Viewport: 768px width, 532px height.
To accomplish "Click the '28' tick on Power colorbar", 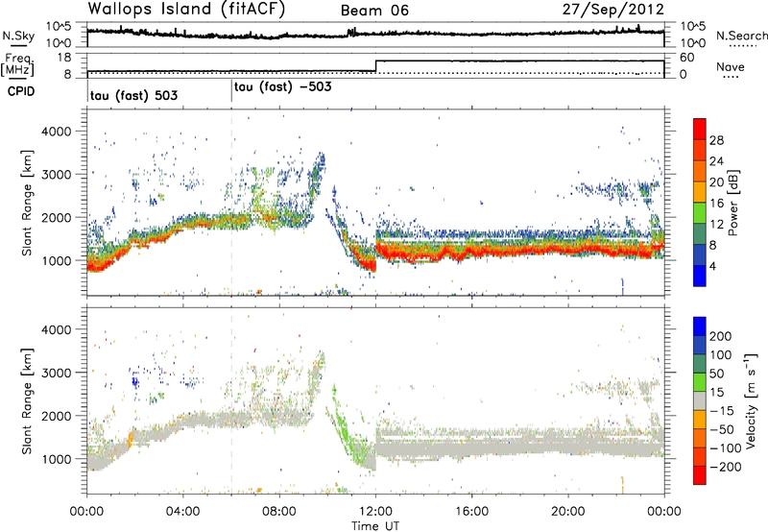I will [x=716, y=140].
